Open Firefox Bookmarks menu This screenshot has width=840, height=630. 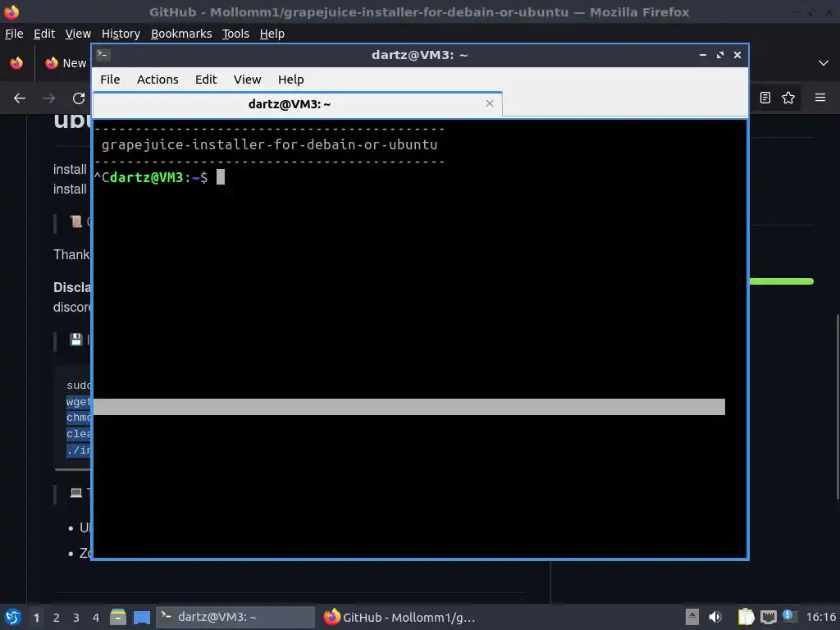181,34
